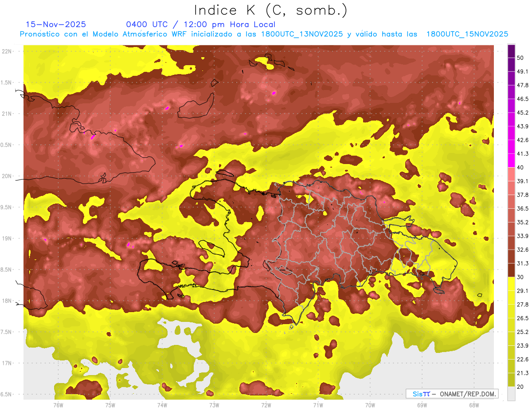Viewport: 532px width, 411px height.
Task: Click the colorbar value label 22.6
Action: click(x=522, y=360)
